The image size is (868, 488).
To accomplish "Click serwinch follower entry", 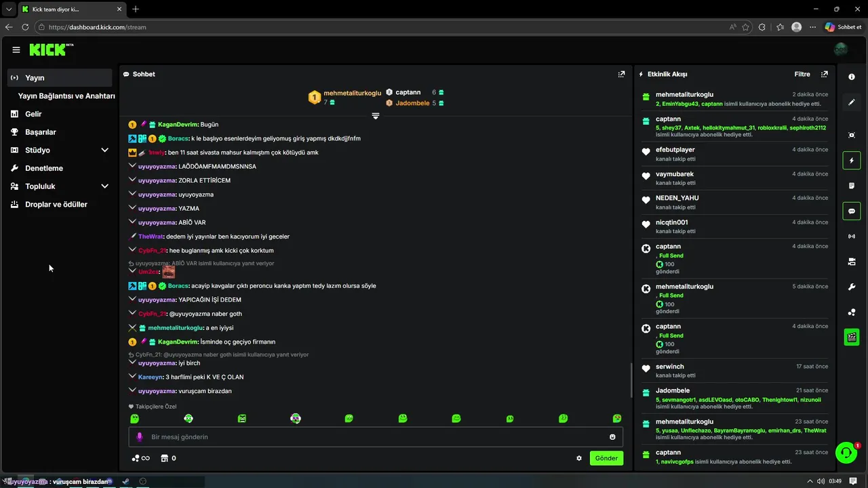I will coord(670,367).
